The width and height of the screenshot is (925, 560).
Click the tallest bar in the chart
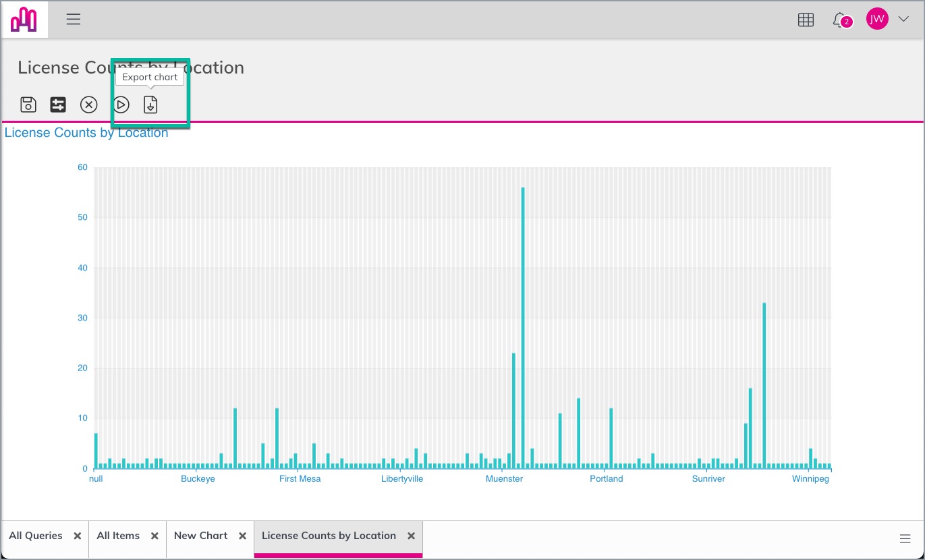pos(523,328)
